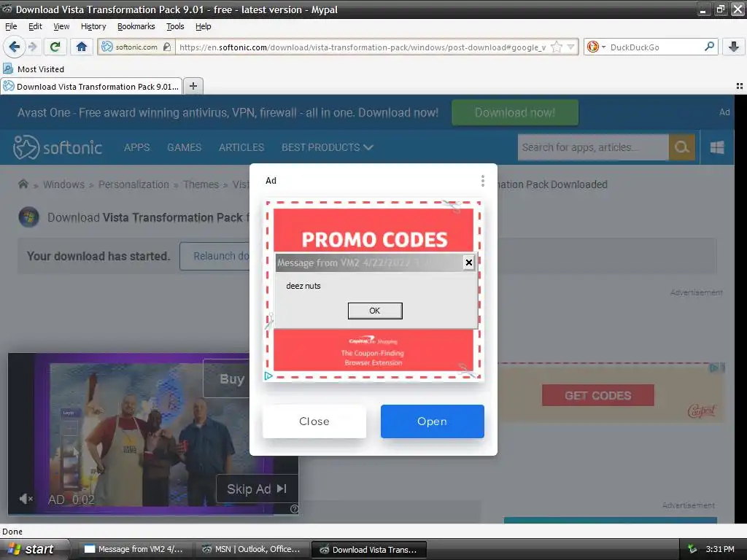
Task: Open the Help menu
Action: click(204, 26)
